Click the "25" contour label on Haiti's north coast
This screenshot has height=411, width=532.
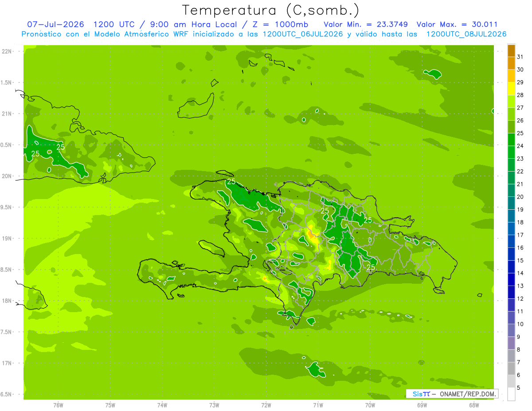(231, 181)
